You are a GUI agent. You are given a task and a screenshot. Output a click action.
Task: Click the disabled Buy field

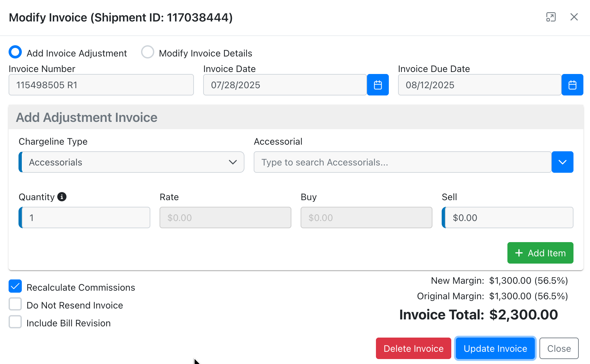click(x=366, y=218)
